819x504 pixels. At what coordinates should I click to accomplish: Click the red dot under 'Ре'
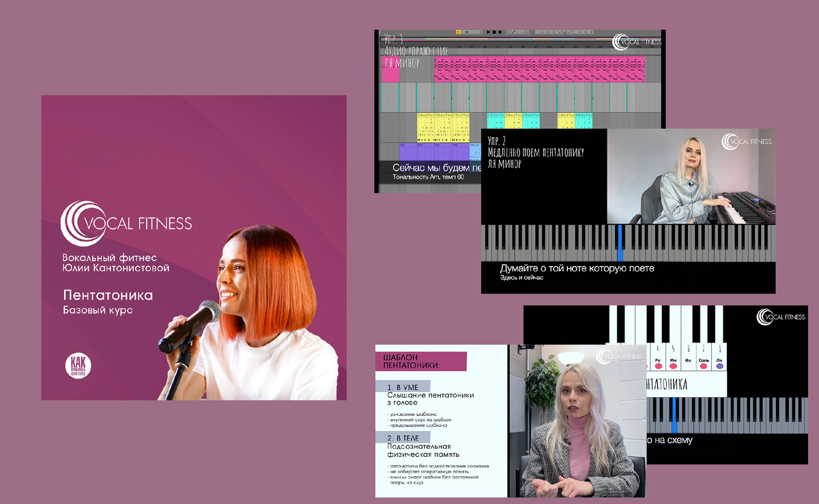click(659, 366)
